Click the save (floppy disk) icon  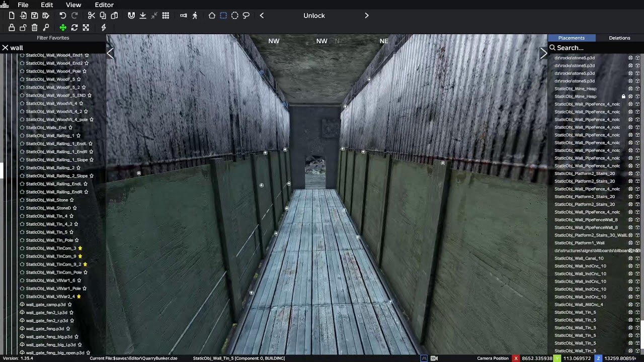tap(34, 16)
